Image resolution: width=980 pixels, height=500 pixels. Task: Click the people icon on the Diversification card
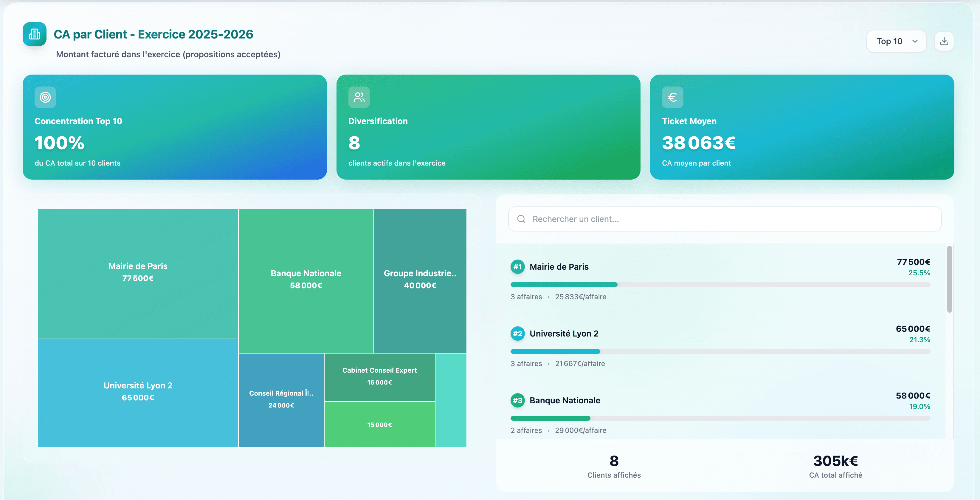[358, 97]
